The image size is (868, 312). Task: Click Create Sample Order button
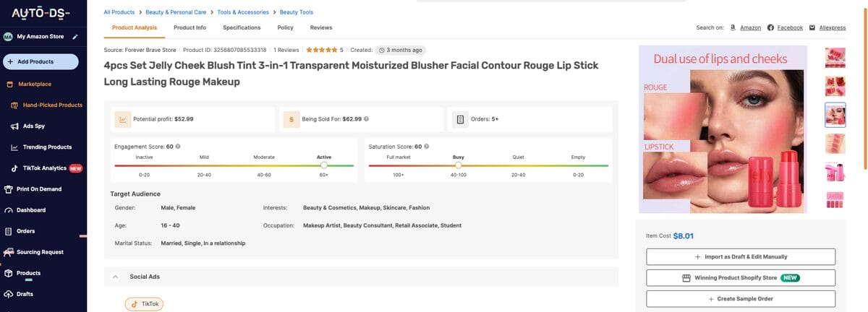click(741, 299)
